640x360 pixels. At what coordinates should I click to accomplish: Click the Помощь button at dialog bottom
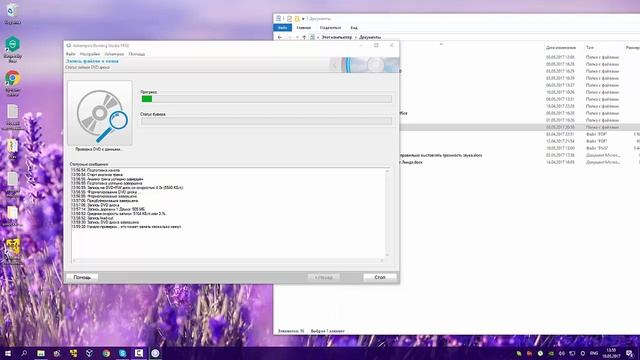[82, 277]
